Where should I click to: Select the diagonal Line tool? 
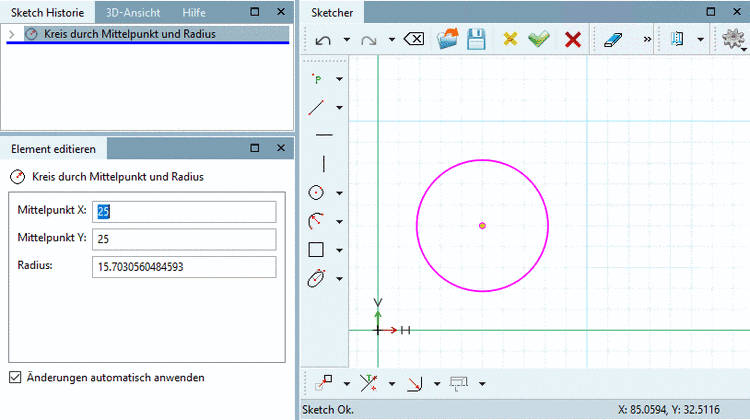316,108
